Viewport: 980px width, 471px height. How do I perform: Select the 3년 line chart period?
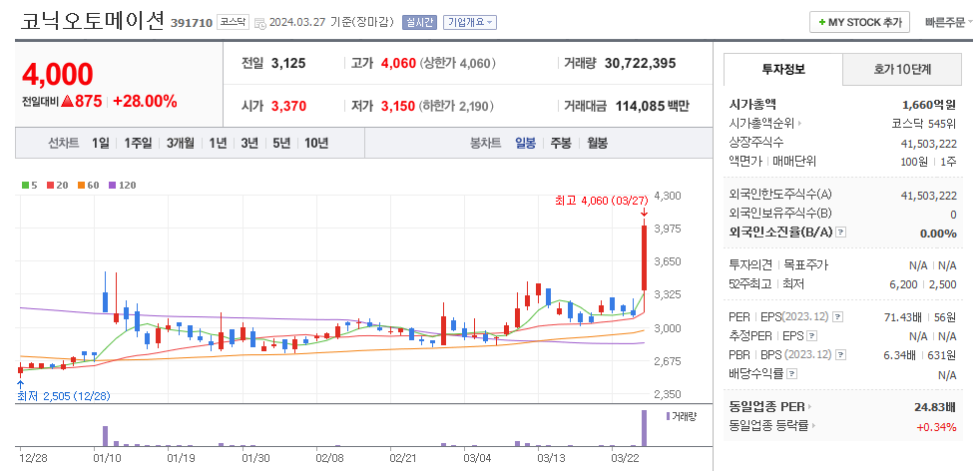[x=249, y=143]
